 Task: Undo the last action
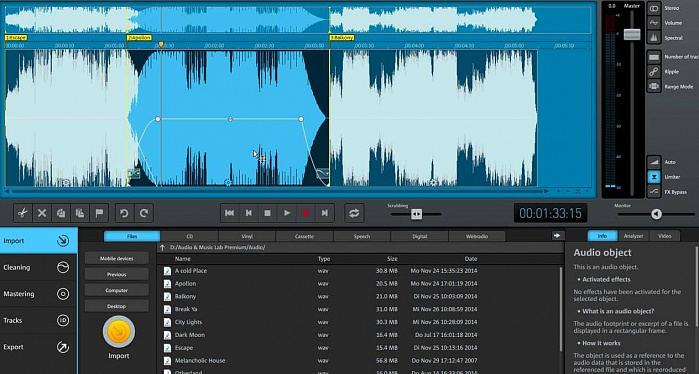(124, 213)
